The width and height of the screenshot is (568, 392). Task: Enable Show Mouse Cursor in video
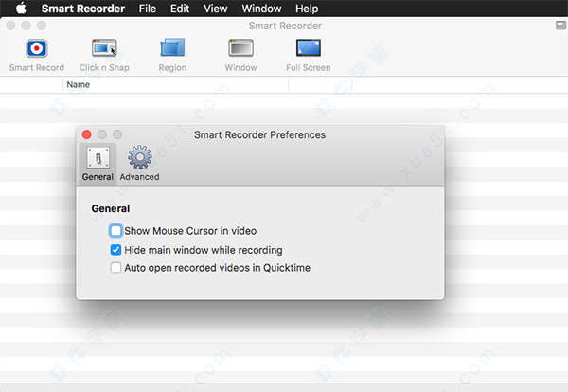[115, 231]
